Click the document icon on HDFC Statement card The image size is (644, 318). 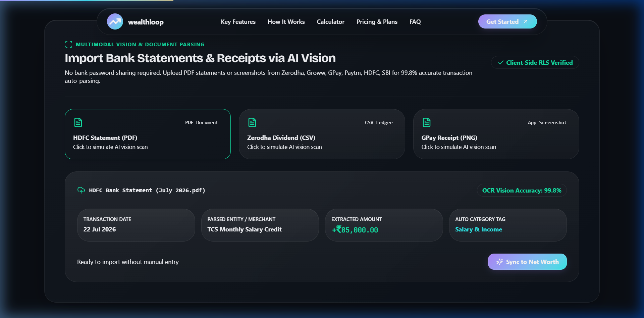78,122
